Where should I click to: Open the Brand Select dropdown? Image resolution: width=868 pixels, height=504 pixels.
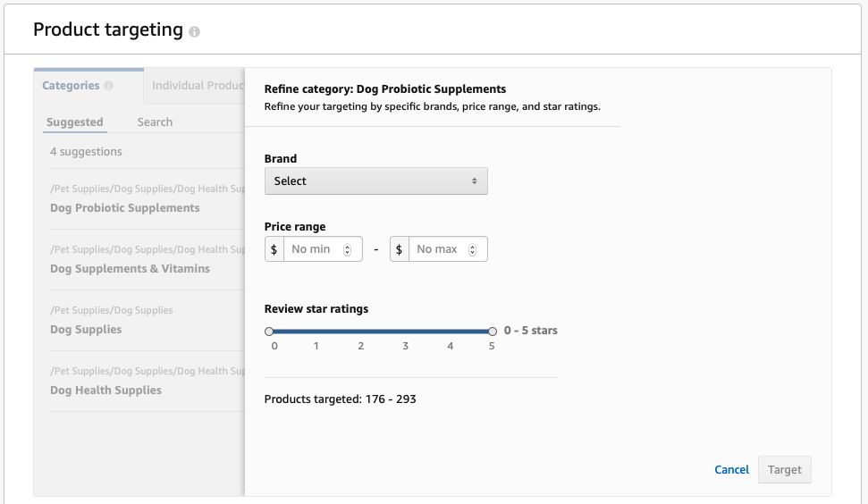pos(375,181)
